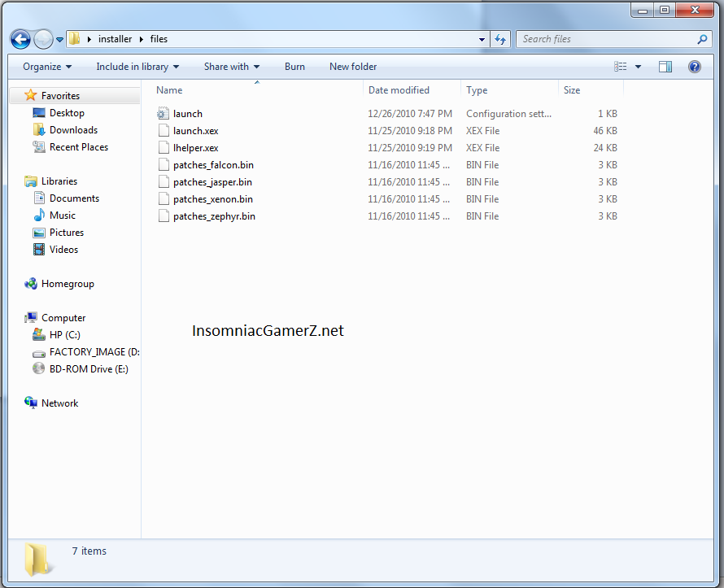Select 'files' in the address path
Image resolution: width=724 pixels, height=588 pixels.
point(159,39)
